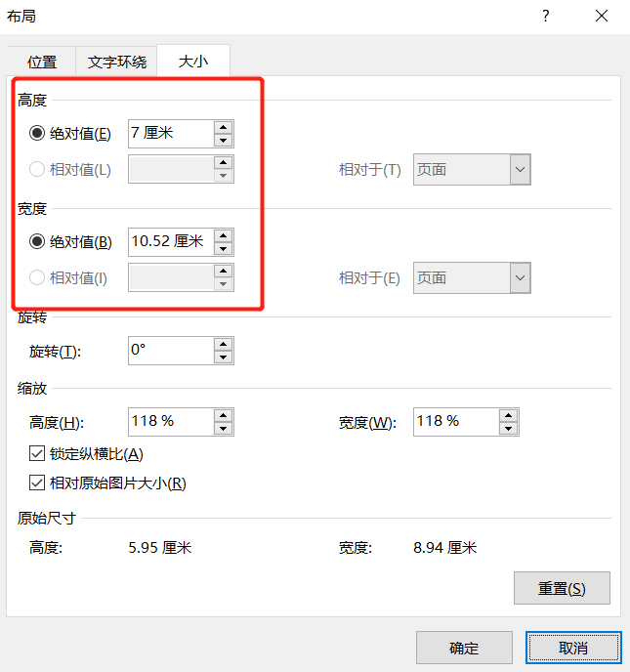Screen dimensions: 630x672
Task: Toggle relative to original picture size checkbox
Action: [37, 483]
